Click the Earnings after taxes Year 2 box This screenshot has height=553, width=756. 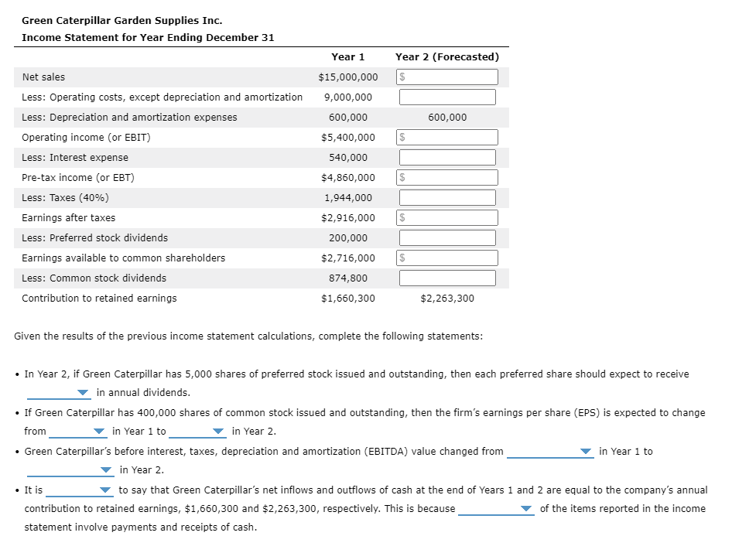[446, 217]
